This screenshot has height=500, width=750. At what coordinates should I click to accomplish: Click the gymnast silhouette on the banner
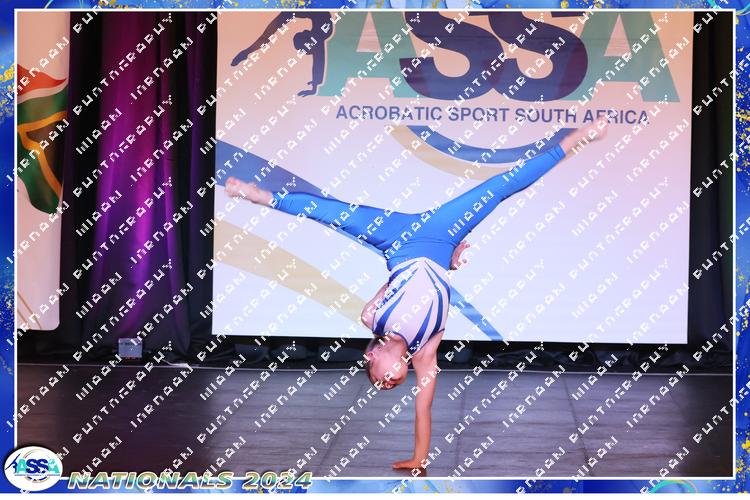(x=283, y=53)
